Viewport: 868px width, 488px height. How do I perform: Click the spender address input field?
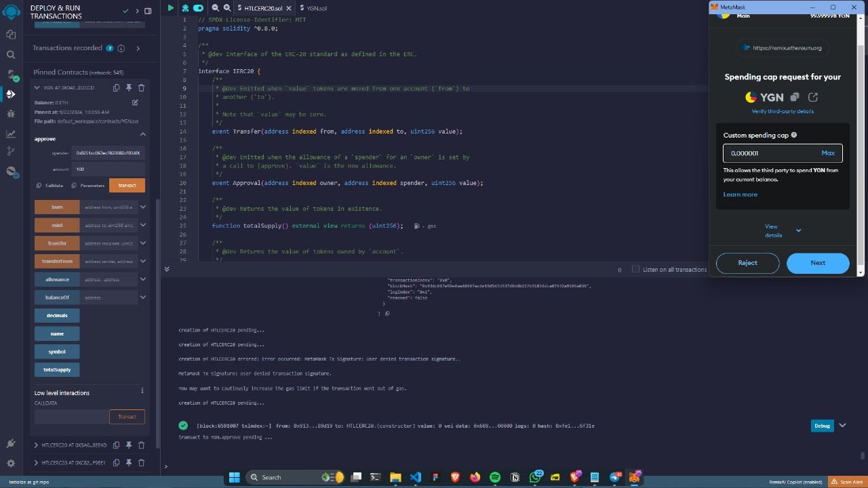point(108,153)
